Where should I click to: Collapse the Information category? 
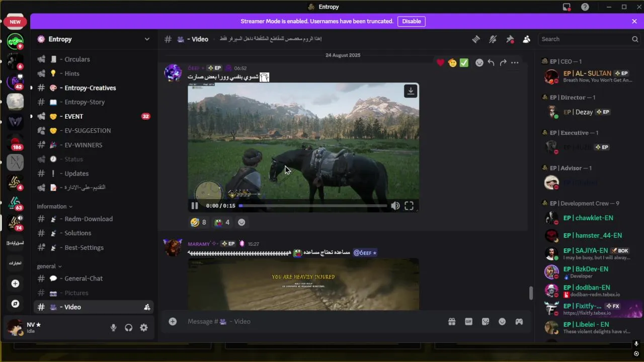[54, 206]
